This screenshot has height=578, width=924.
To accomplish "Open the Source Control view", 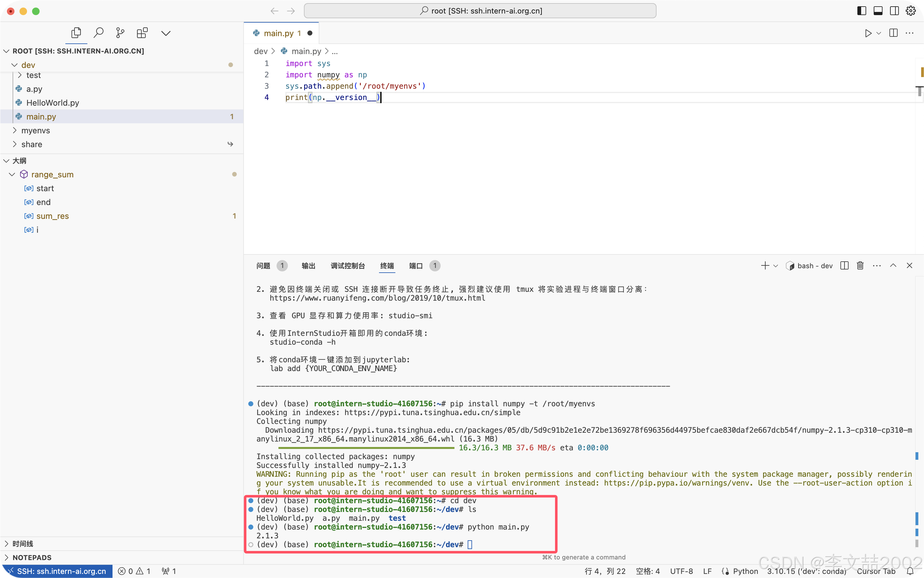I will tap(120, 32).
